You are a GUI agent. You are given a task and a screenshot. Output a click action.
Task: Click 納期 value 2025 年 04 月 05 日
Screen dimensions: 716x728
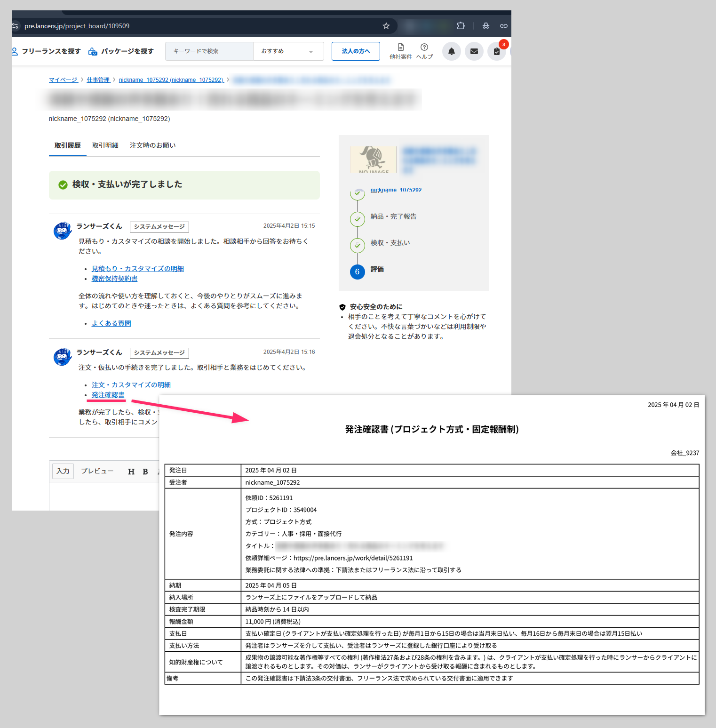pos(271,585)
